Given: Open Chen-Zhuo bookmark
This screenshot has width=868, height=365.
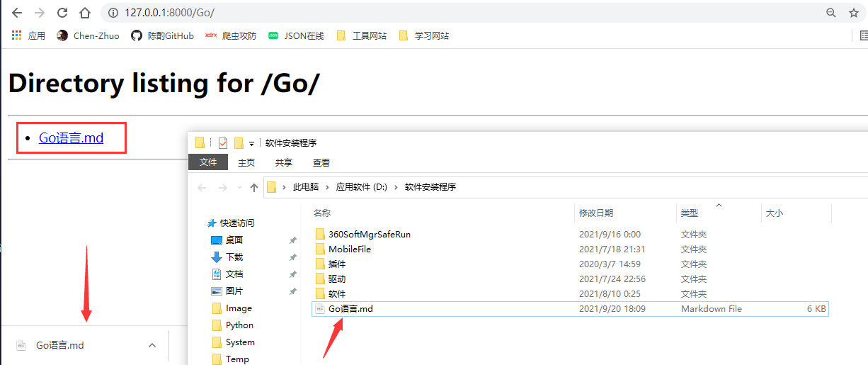Looking at the screenshot, I should [x=88, y=35].
